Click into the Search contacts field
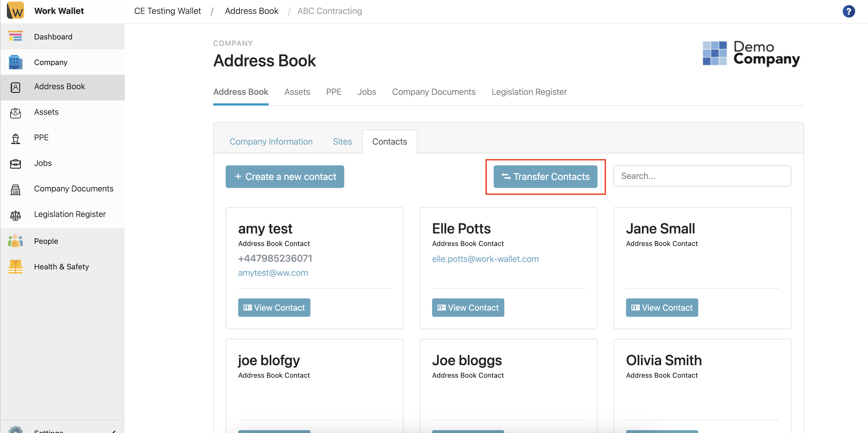This screenshot has height=433, width=868. pyautogui.click(x=702, y=176)
